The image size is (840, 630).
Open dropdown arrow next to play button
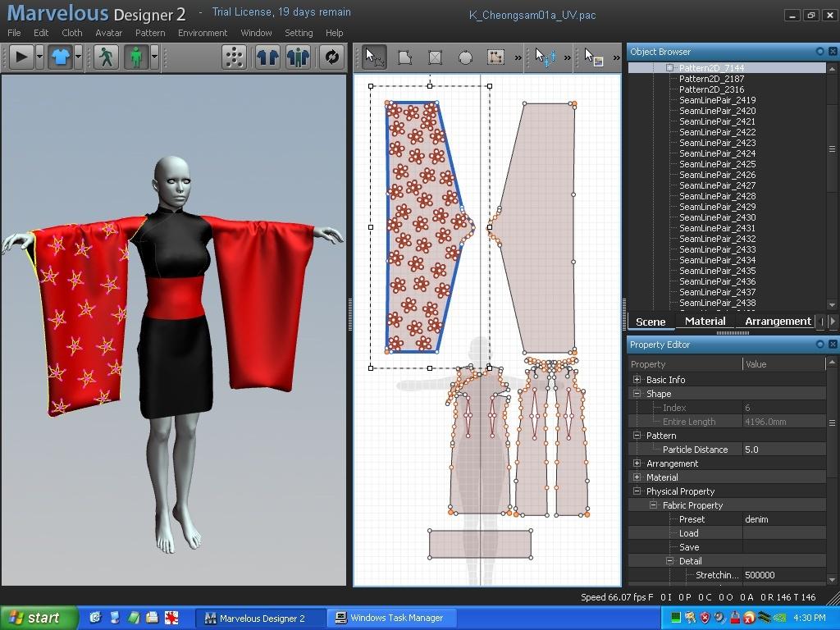pos(39,57)
